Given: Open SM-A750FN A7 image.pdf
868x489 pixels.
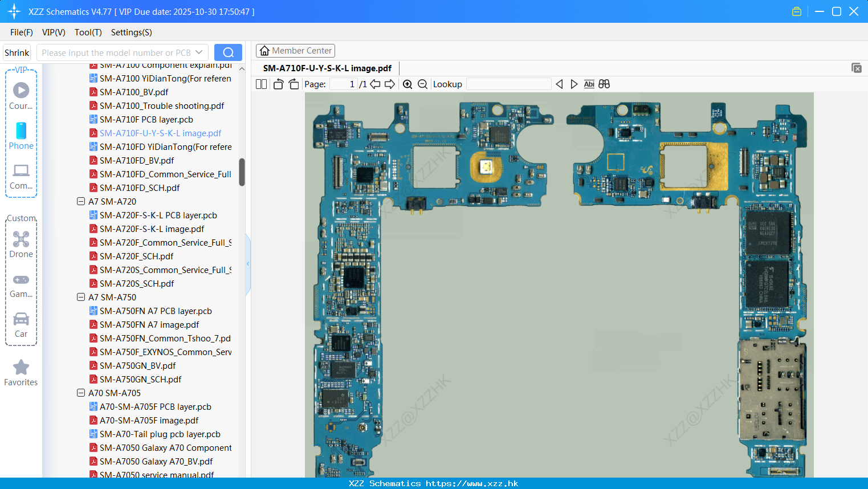Looking at the screenshot, I should [x=149, y=324].
